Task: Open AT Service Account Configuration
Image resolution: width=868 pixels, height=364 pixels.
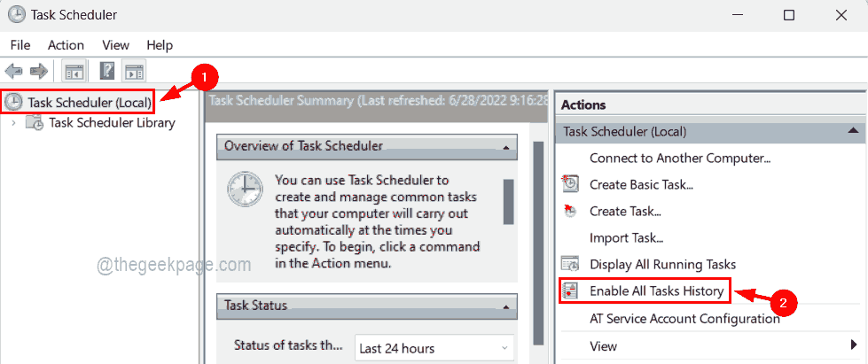Action: 684,318
